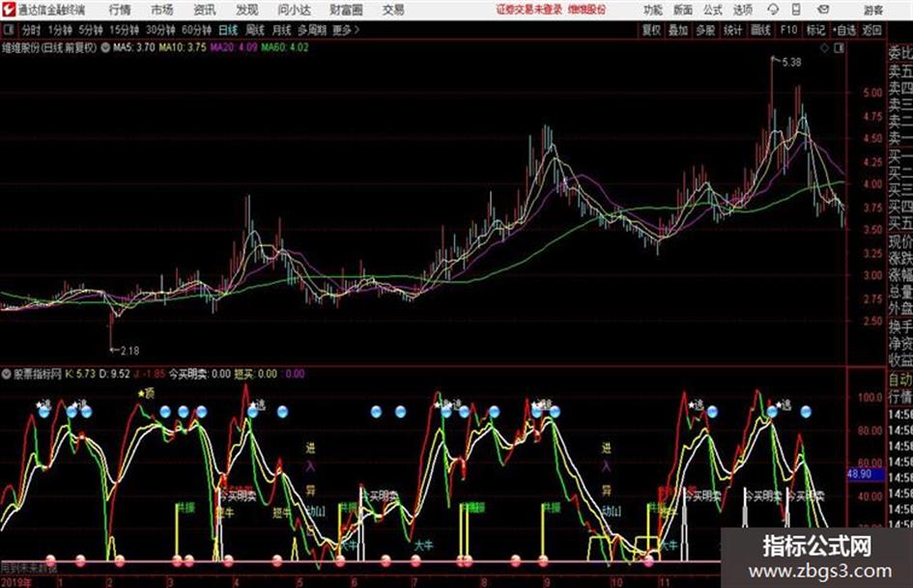Open the 功能 menu

pyautogui.click(x=653, y=10)
